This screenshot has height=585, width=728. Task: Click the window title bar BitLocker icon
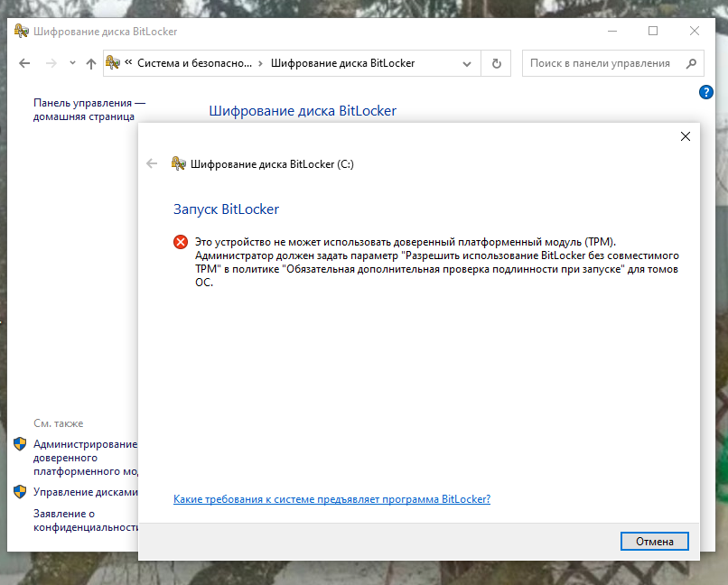22,31
